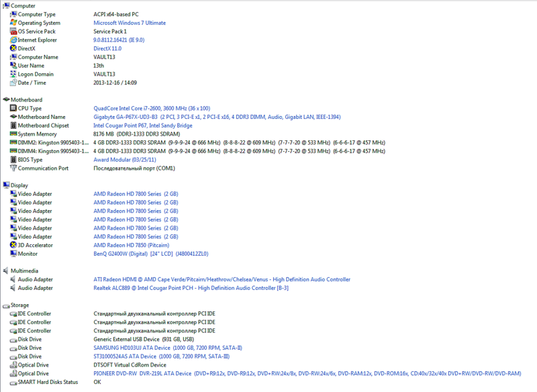The image size is (537, 392).
Task: Click the BIOS Type icon
Action: 13,160
